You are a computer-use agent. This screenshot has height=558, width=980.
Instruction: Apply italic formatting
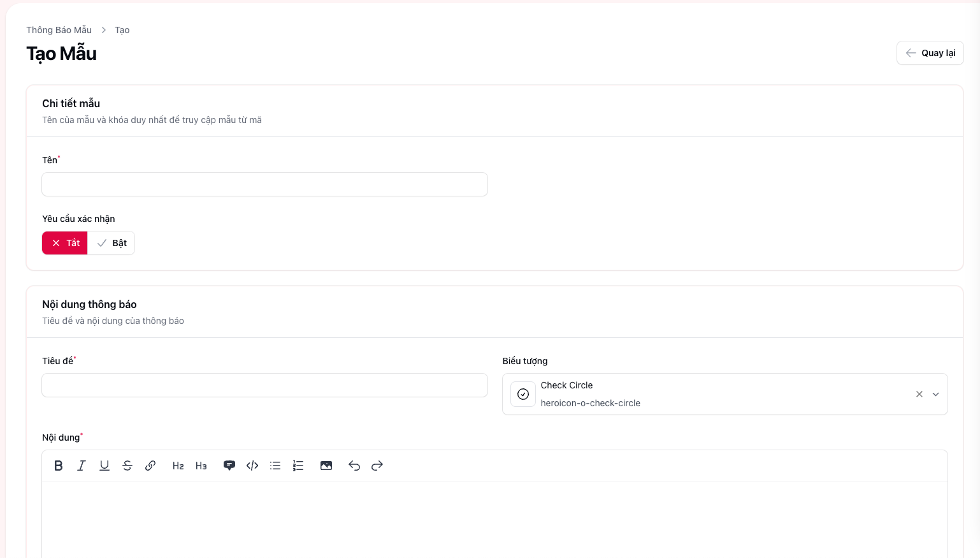[81, 466]
